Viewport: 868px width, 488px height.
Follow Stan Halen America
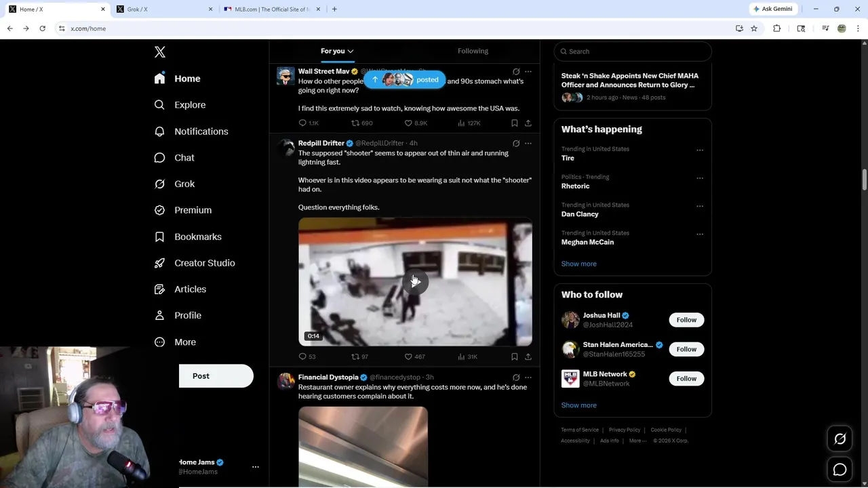click(686, 349)
